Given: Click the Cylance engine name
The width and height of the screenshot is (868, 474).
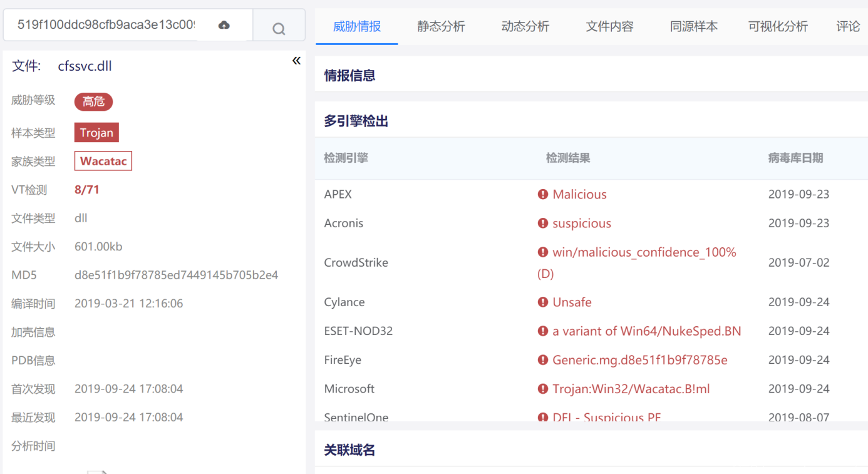Looking at the screenshot, I should [344, 302].
